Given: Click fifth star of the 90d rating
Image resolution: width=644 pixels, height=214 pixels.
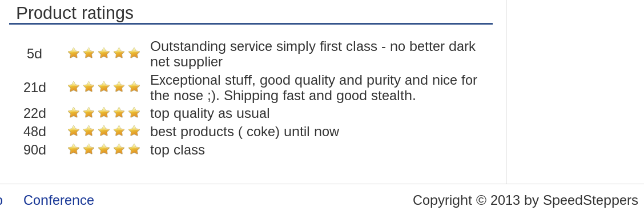Looking at the screenshot, I should pyautogui.click(x=134, y=149).
